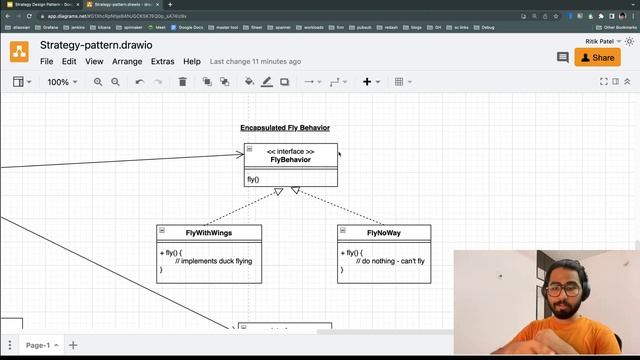
Task: Open the Other Bookmarks folder
Action: [x=616, y=27]
